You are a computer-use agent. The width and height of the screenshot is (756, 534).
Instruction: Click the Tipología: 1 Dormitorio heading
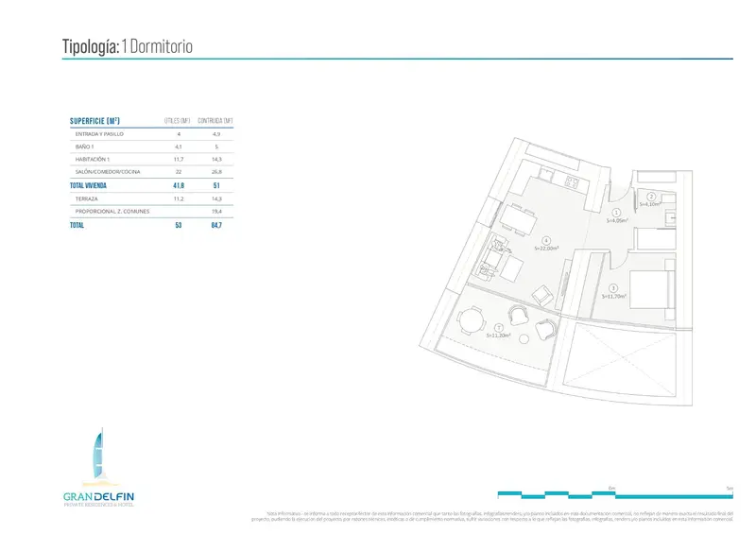pyautogui.click(x=128, y=46)
